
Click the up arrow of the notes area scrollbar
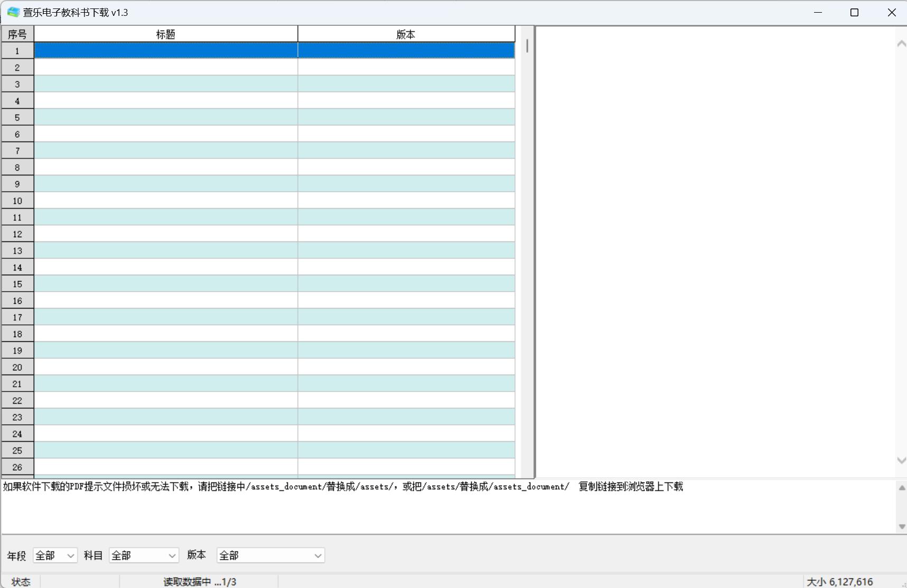pyautogui.click(x=902, y=488)
